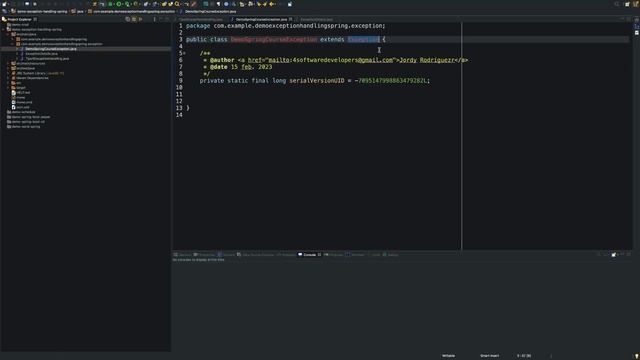This screenshot has height=360, width=640.
Task: Open the Search magnifier tool in toolbar
Action: [x=177, y=4]
